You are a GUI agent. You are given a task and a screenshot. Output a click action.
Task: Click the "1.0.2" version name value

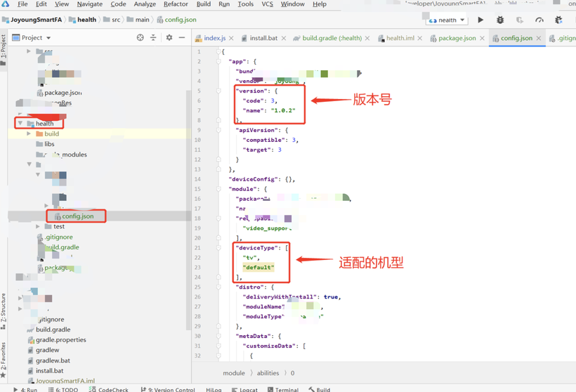click(283, 110)
